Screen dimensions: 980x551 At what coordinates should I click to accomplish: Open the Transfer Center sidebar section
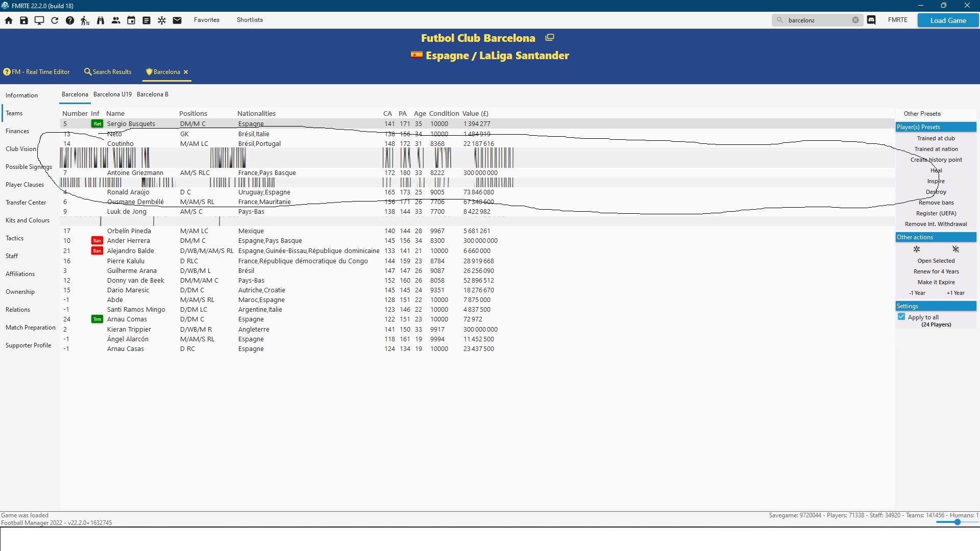click(26, 203)
